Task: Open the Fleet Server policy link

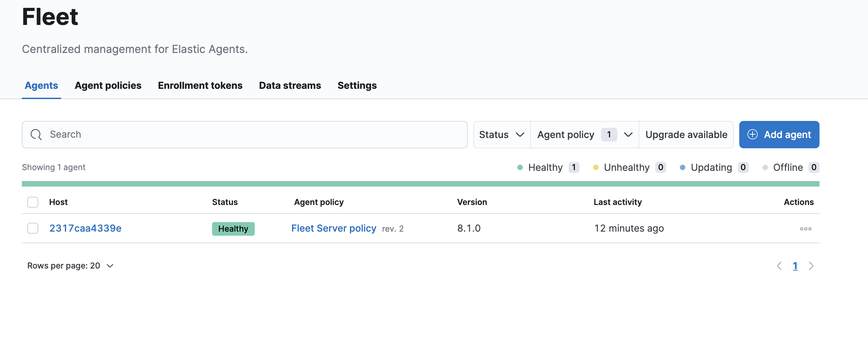Action: pos(334,228)
